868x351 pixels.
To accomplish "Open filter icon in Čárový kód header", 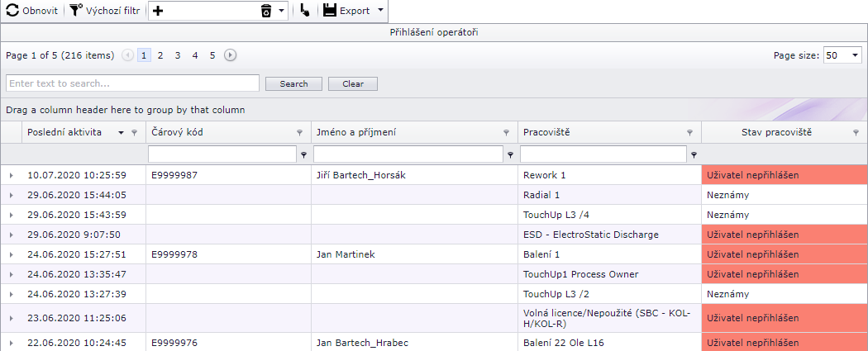I will pos(299,133).
